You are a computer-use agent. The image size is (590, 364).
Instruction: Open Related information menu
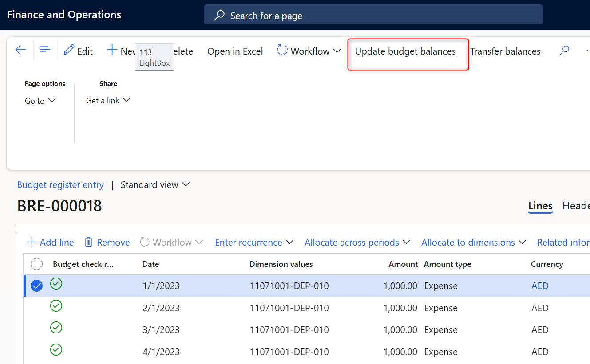pos(563,242)
